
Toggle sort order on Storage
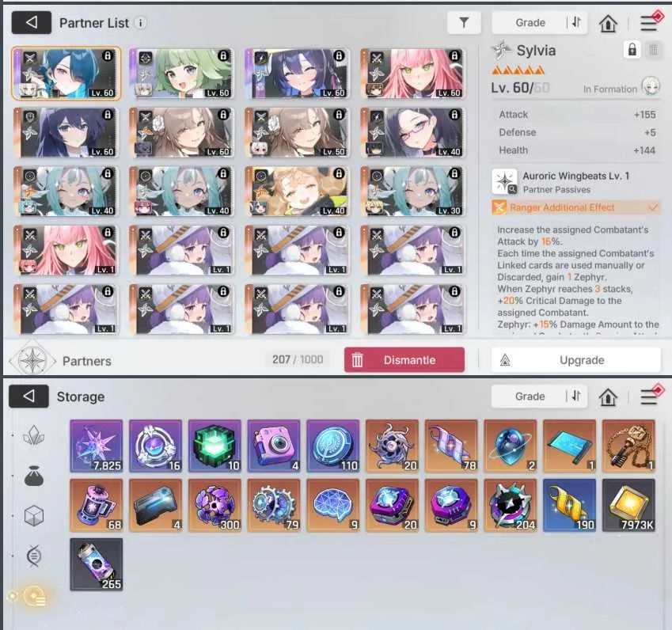tap(576, 396)
